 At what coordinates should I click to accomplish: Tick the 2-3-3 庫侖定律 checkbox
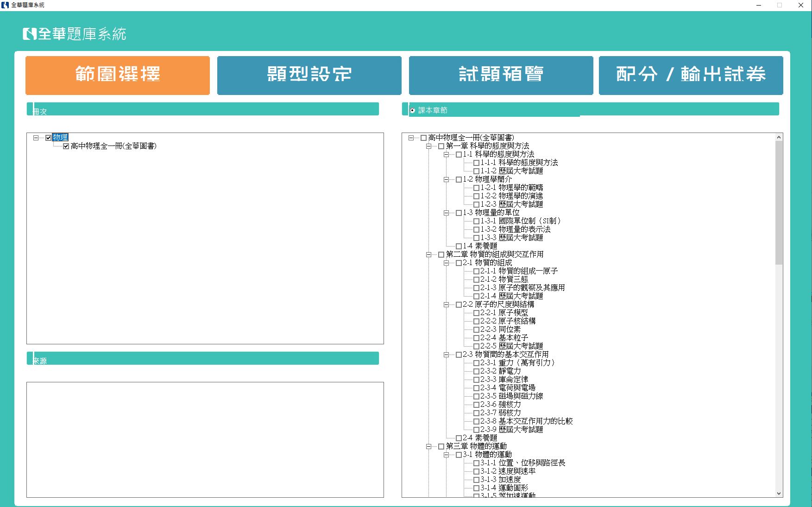coord(476,380)
